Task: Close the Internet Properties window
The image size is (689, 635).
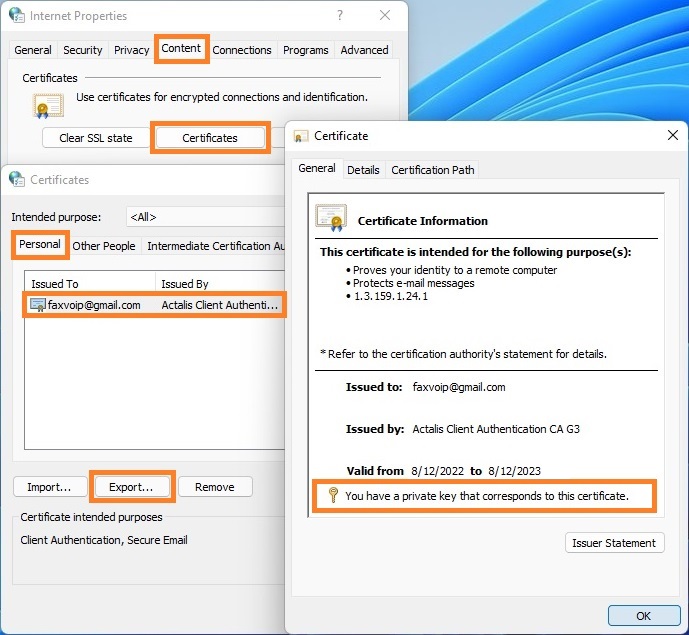Action: 385,15
